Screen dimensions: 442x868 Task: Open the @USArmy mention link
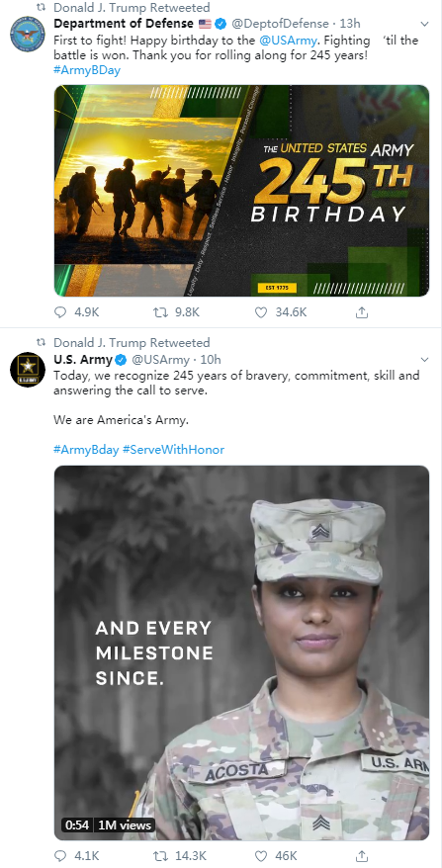coord(288,41)
